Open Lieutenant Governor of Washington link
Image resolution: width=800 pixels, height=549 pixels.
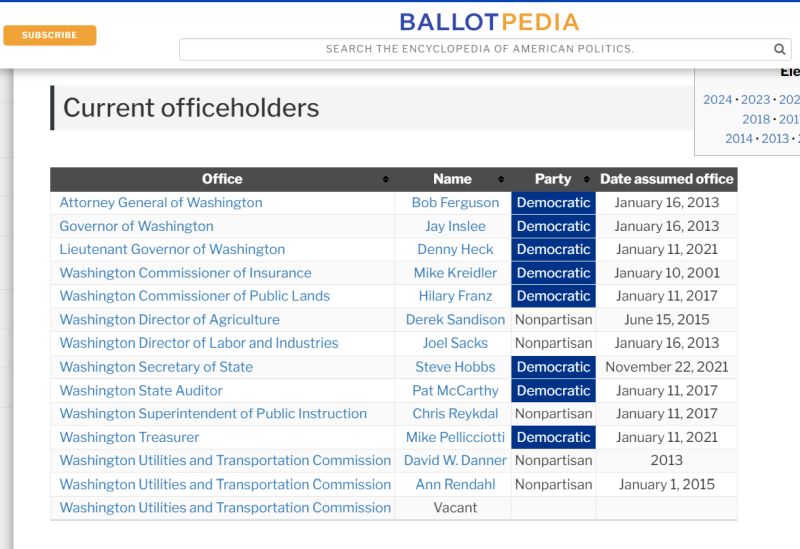click(x=172, y=249)
